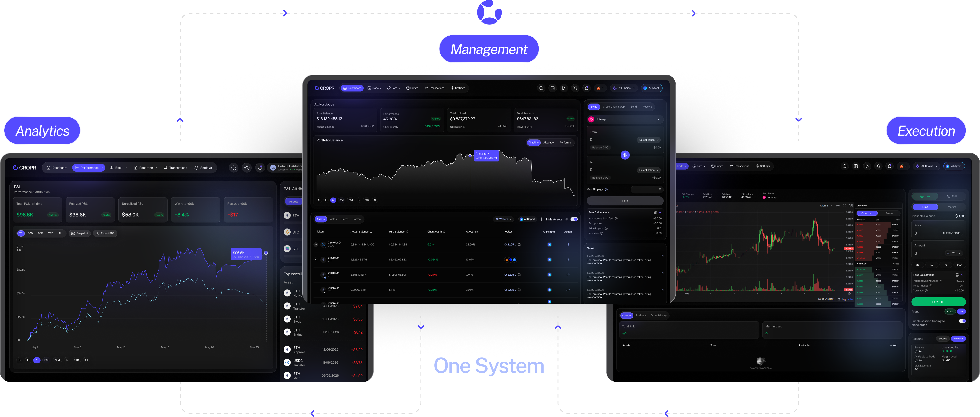Open first news article in external link
Image resolution: width=980 pixels, height=417 pixels.
click(662, 256)
